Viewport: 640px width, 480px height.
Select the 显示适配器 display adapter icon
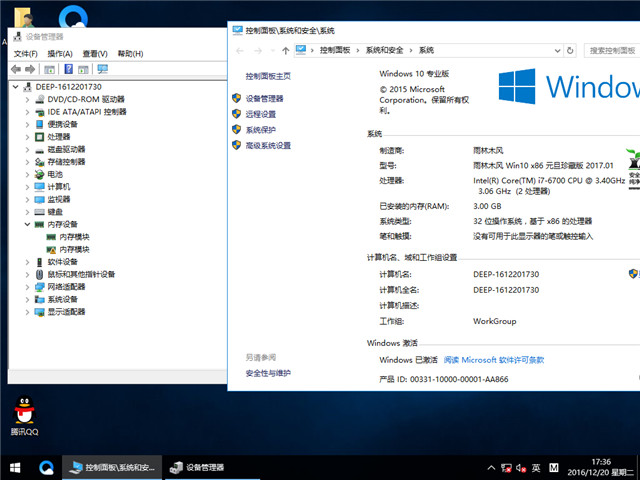[40, 312]
